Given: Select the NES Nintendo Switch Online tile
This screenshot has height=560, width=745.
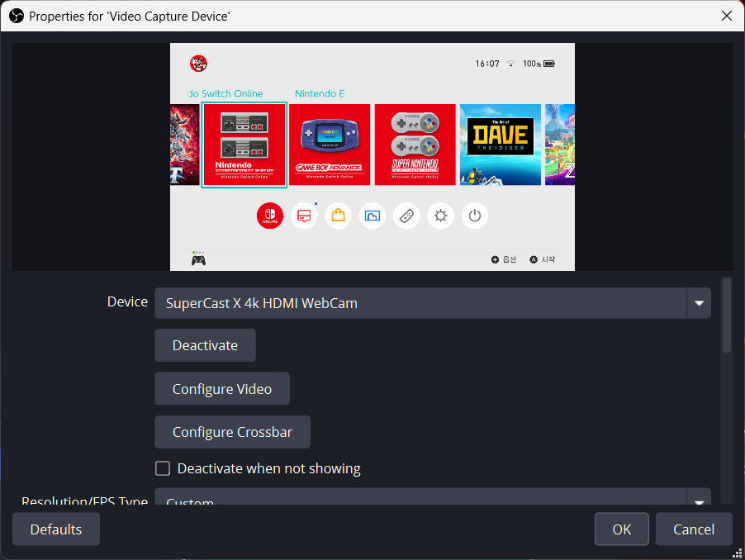Looking at the screenshot, I should (244, 145).
